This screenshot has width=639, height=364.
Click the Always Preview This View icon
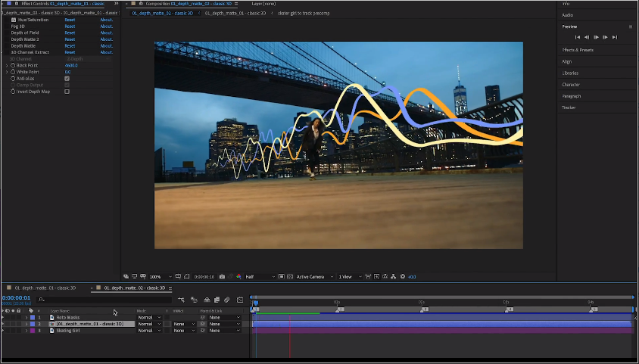tap(126, 276)
